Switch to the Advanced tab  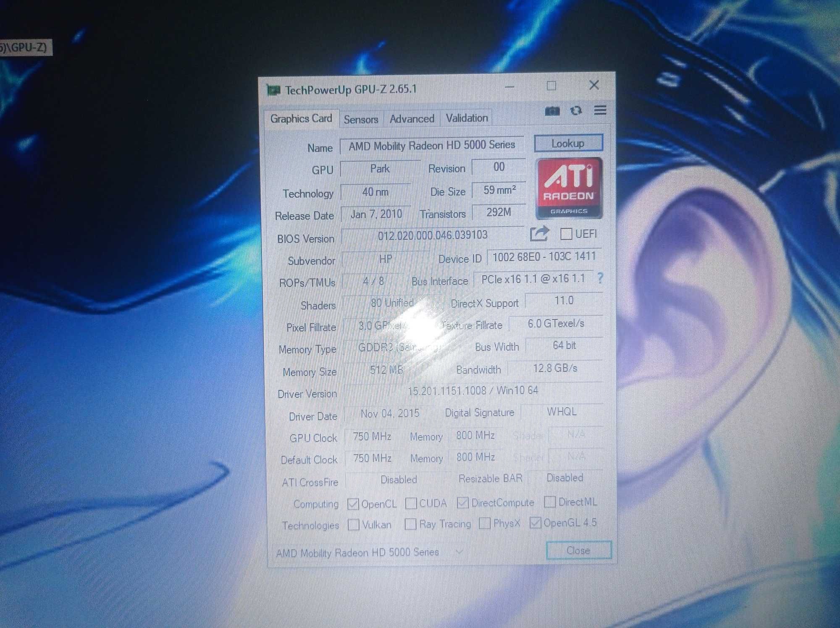[412, 119]
